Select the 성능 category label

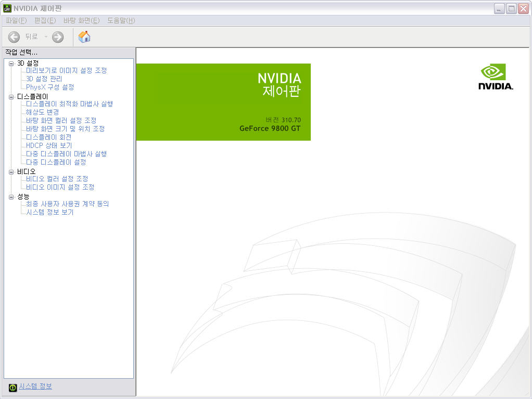(23, 196)
